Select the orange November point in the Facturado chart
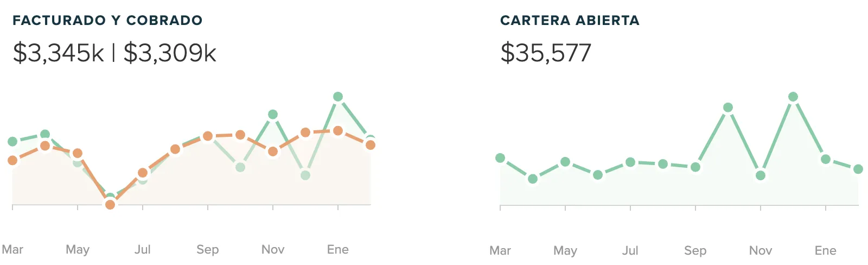 273,152
